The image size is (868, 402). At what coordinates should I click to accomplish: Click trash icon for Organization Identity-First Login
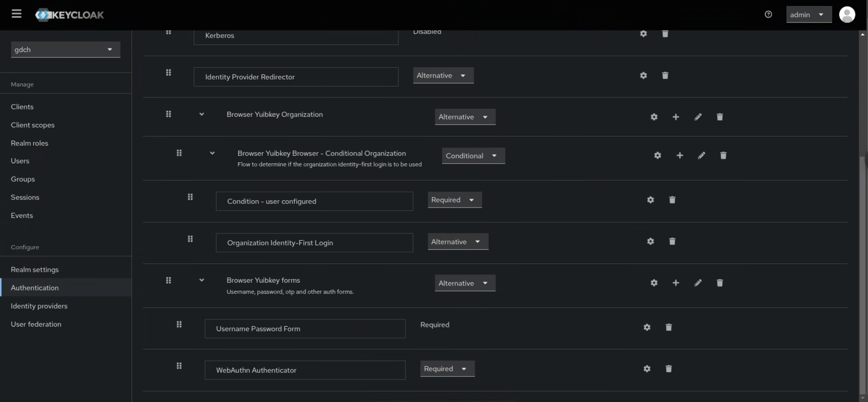click(672, 241)
